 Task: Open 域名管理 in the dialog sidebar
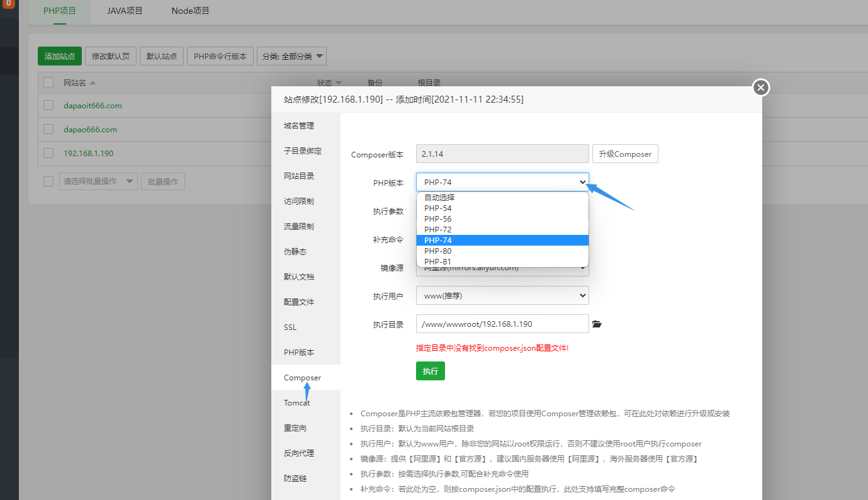point(306,126)
